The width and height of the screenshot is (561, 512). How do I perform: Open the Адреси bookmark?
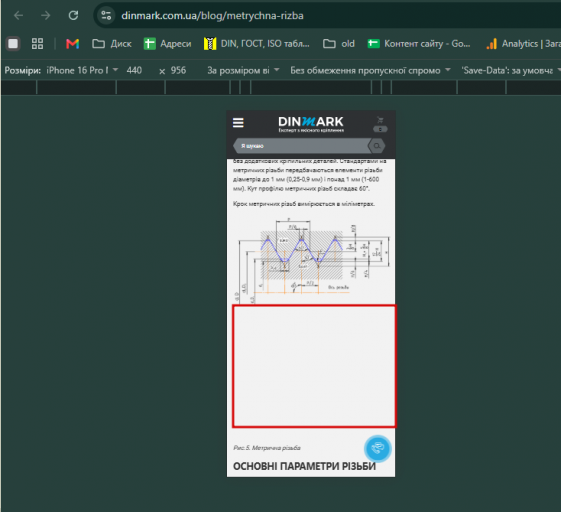[167, 44]
